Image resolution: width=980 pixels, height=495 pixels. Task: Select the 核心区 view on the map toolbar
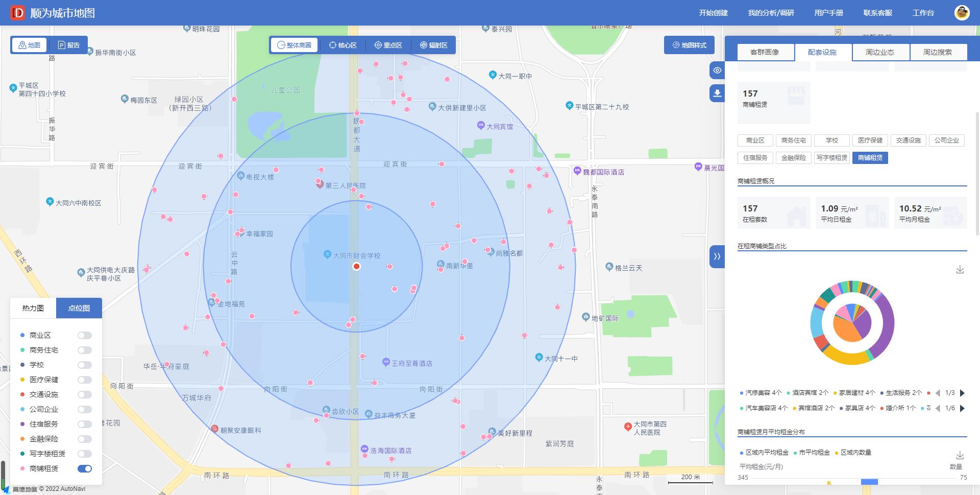(x=342, y=44)
